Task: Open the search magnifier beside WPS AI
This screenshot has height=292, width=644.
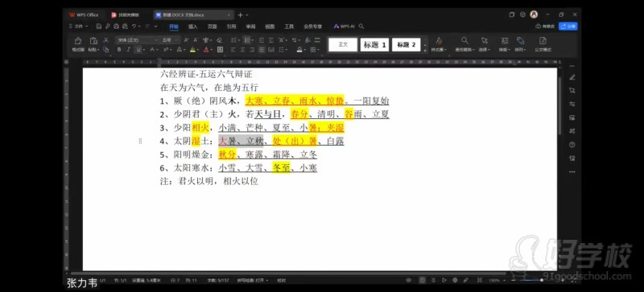Action: coord(361,27)
